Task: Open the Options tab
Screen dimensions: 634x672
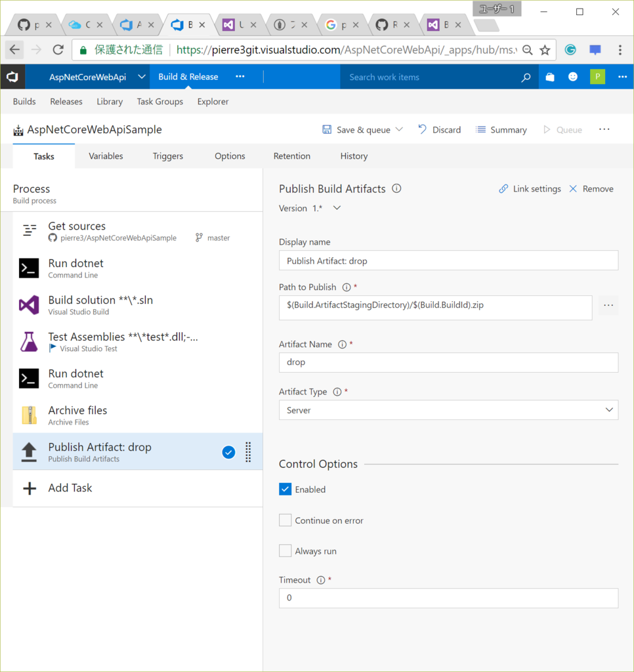Action: click(230, 156)
